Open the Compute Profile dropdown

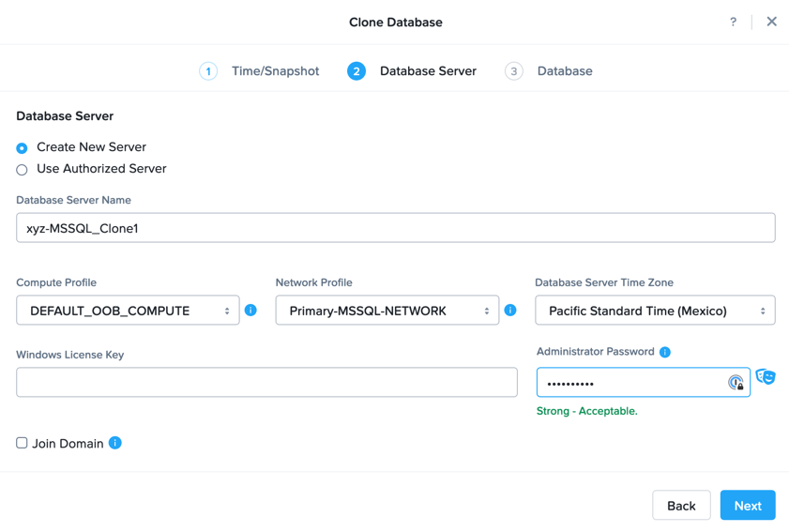(x=128, y=310)
